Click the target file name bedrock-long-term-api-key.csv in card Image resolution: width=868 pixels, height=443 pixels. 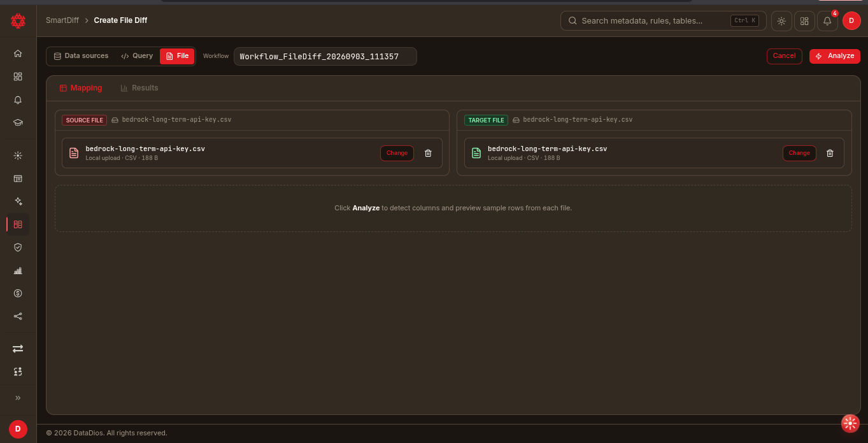pyautogui.click(x=547, y=149)
